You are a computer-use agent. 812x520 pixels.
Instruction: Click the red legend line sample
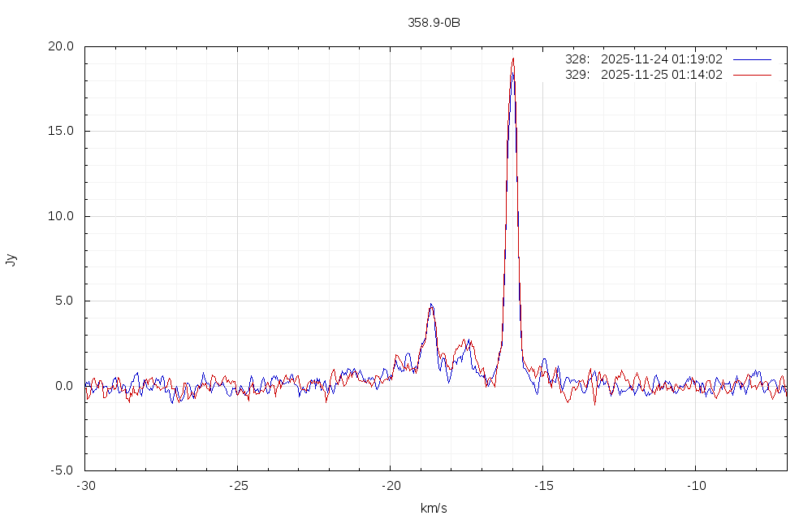[x=751, y=75]
